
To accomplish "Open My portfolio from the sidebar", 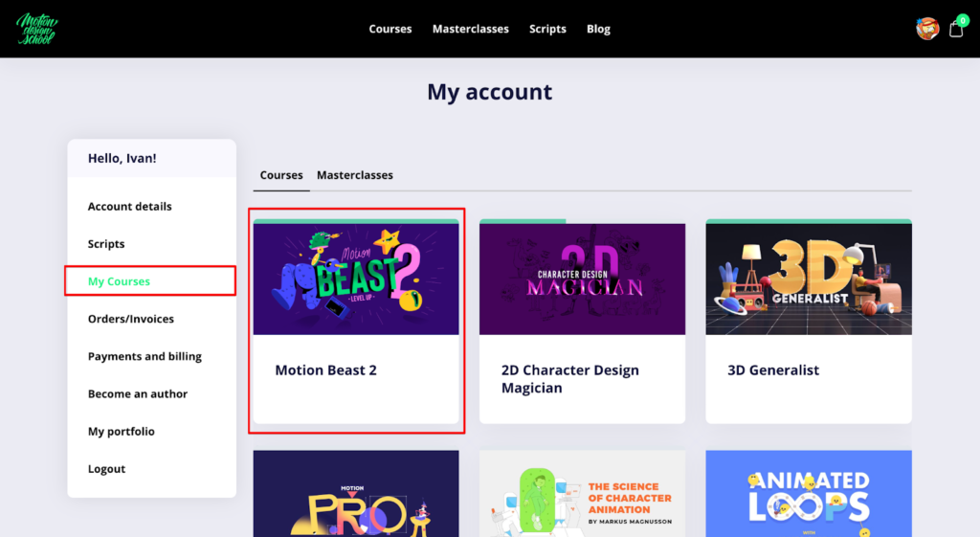I will pos(122,432).
